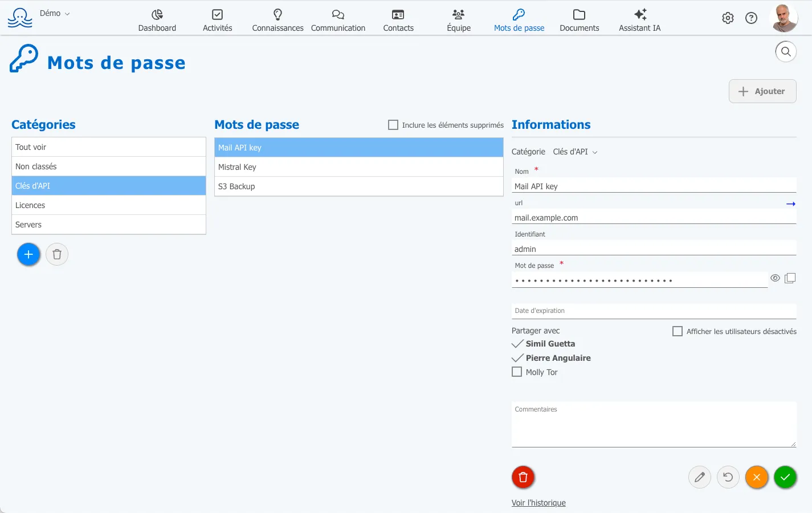Delete category with grey trash icon

(57, 254)
